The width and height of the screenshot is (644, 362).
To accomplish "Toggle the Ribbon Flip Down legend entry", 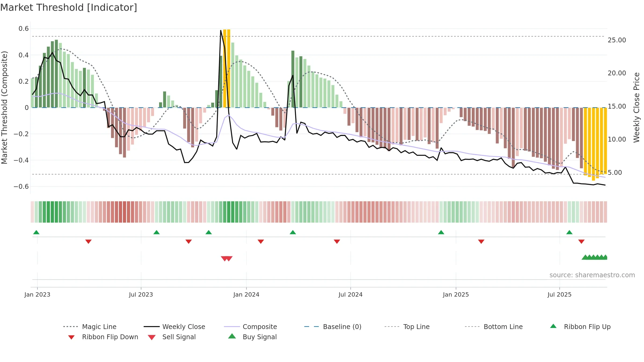I will pyautogui.click(x=103, y=337).
